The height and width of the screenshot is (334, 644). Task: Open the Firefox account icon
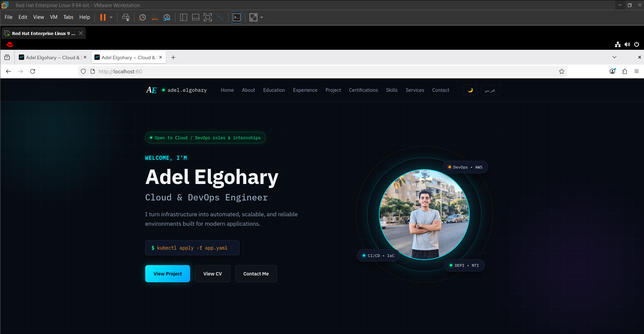pyautogui.click(x=612, y=71)
